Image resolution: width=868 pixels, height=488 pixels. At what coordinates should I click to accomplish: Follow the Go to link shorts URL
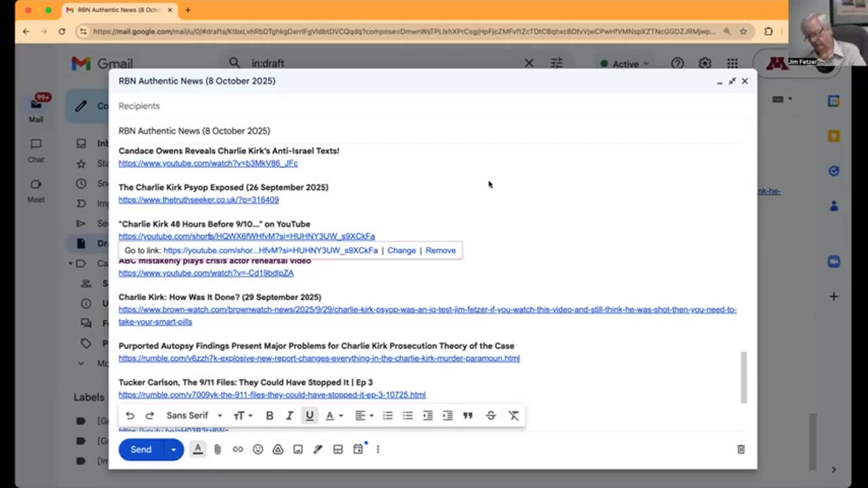(x=271, y=251)
